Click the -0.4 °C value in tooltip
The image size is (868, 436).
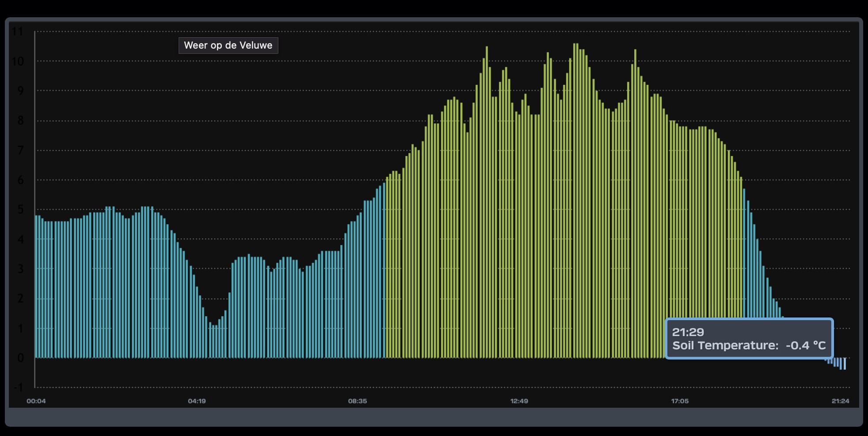[805, 345]
